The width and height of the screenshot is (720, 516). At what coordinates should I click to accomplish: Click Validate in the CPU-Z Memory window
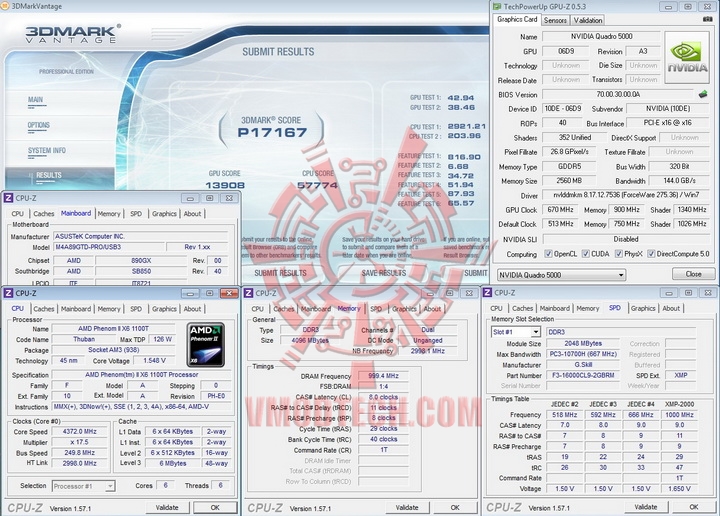pyautogui.click(x=407, y=508)
